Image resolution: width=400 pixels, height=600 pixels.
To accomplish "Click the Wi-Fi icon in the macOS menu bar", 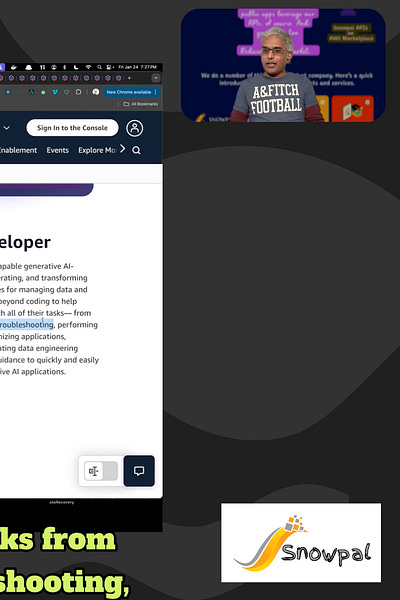I will coord(88,67).
